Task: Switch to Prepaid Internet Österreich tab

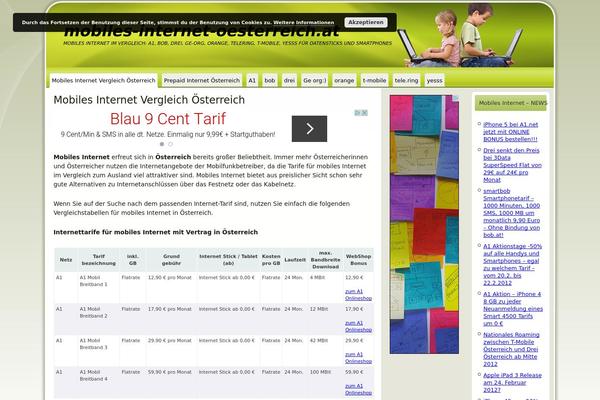Action: coord(202,80)
